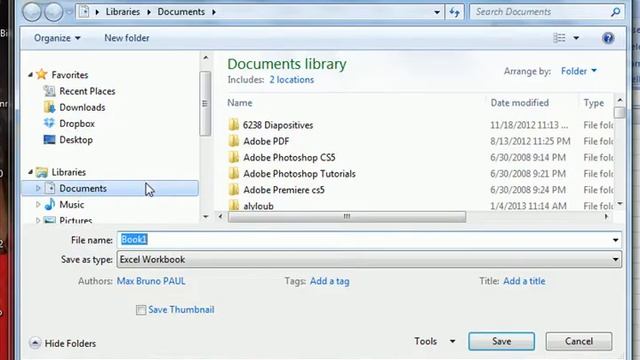
Task: Collapse the Favorites tree section
Action: click(30, 75)
